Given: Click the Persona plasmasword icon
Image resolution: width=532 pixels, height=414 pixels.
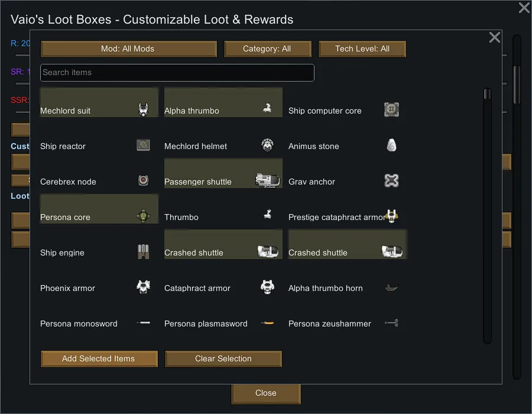Looking at the screenshot, I should (x=268, y=323).
